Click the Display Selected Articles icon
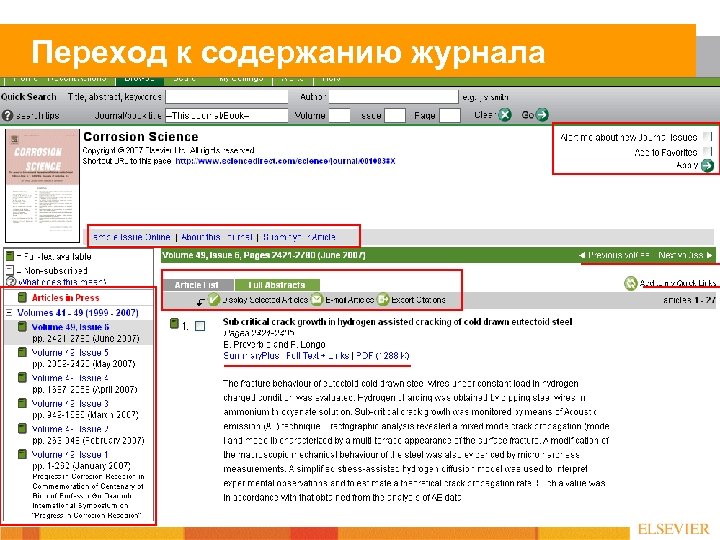720x540 pixels. point(214,299)
